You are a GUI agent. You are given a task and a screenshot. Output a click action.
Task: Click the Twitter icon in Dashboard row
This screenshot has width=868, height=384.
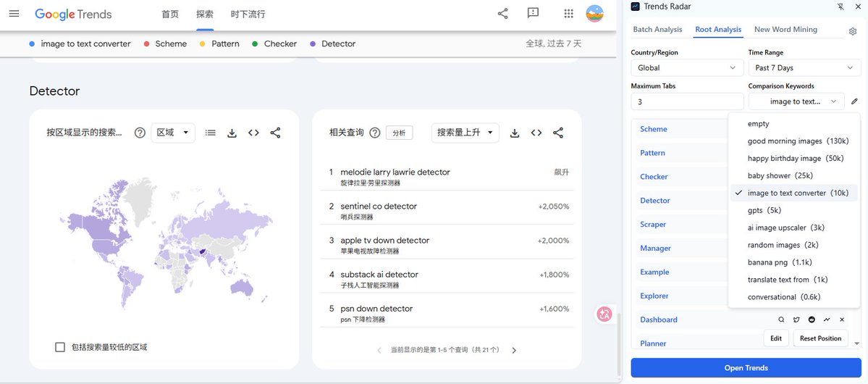point(796,320)
